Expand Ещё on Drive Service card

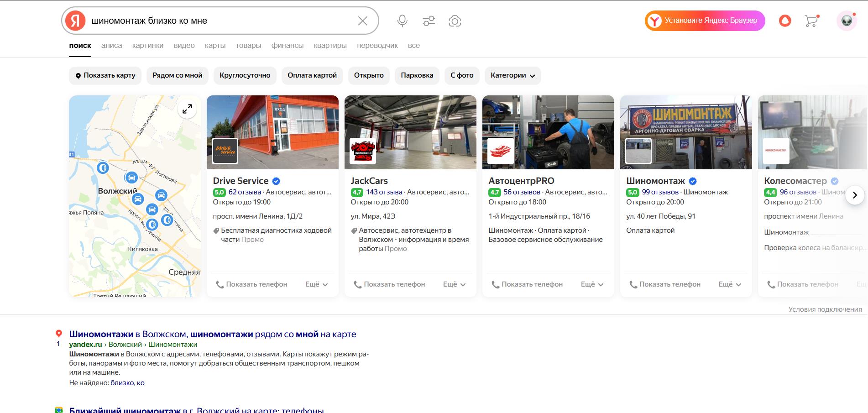(317, 284)
